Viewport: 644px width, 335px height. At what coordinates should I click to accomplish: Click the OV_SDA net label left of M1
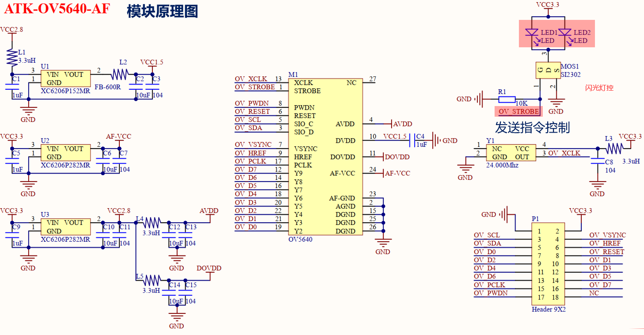click(x=248, y=128)
